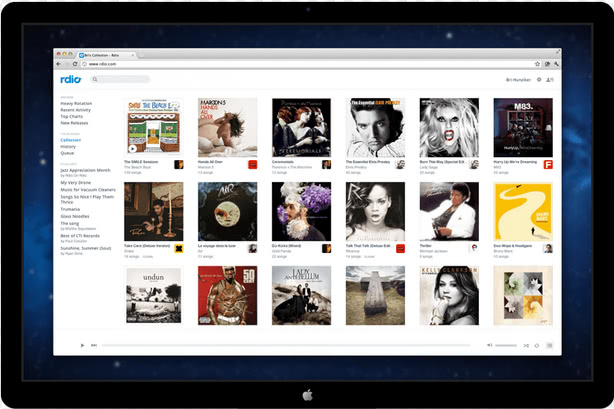Open Music for Vacuum Cleaners playlist

coord(88,190)
